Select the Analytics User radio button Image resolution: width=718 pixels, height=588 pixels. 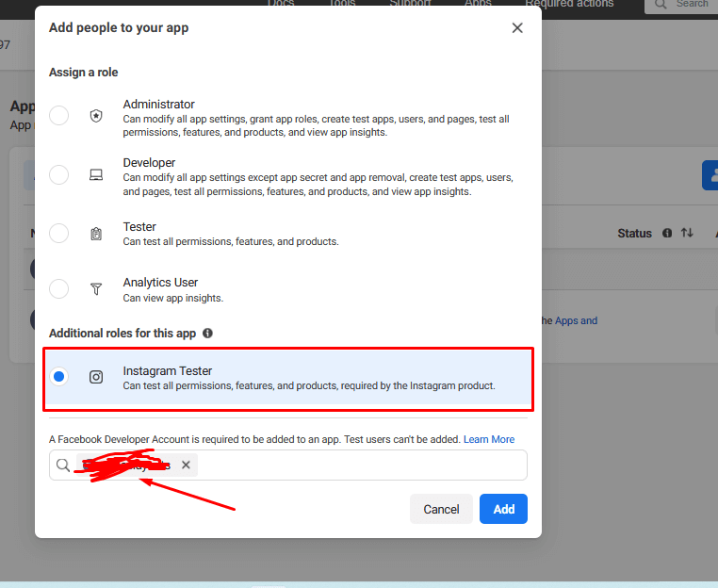coord(59,289)
